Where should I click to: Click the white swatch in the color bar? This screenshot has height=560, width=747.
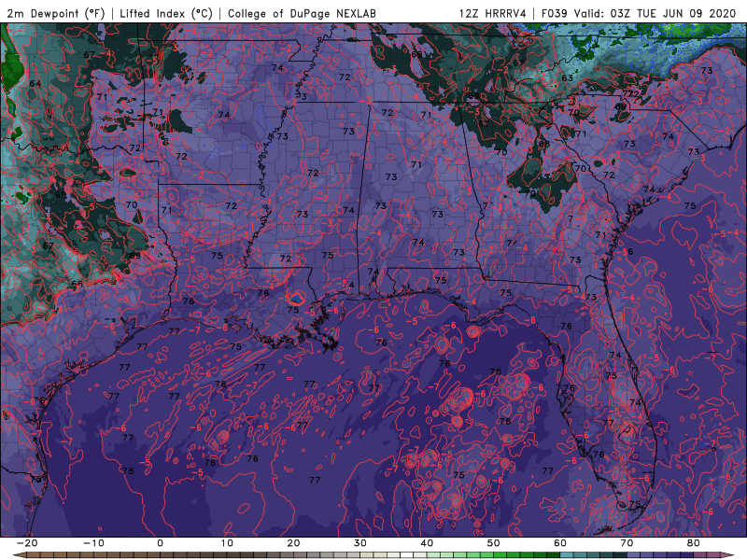pos(407,555)
